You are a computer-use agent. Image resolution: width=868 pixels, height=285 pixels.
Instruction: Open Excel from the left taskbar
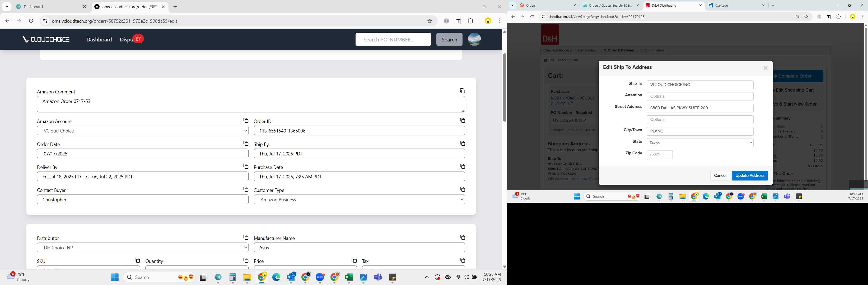(349, 277)
